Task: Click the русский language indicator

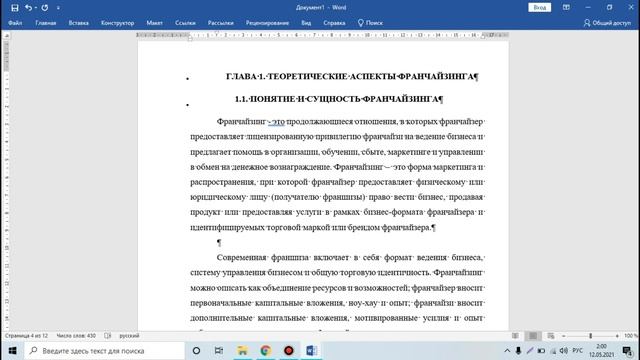Action: pyautogui.click(x=129, y=336)
